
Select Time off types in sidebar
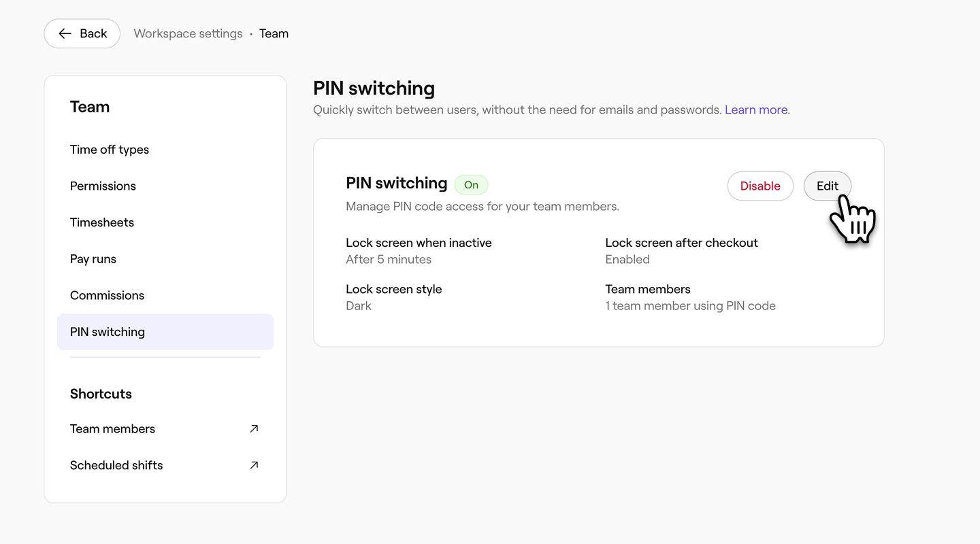click(110, 150)
